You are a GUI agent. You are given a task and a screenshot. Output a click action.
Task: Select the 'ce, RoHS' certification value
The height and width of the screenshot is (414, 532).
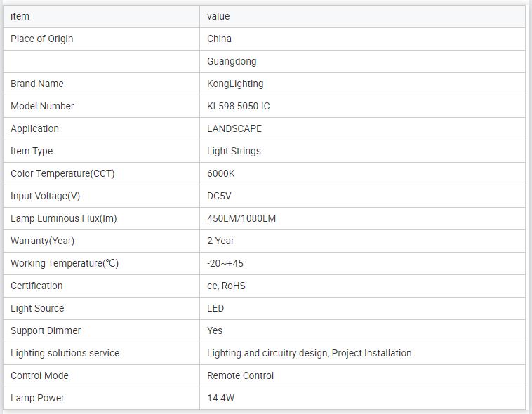point(226,286)
